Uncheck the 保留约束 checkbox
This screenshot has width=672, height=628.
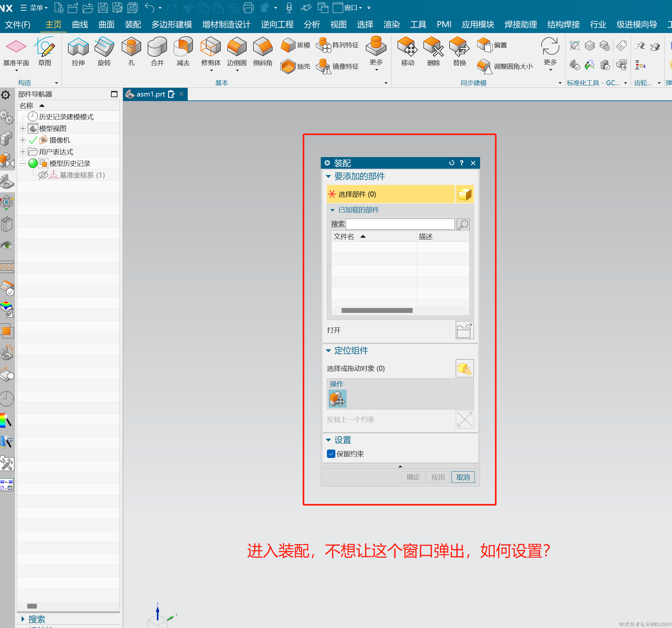[331, 454]
